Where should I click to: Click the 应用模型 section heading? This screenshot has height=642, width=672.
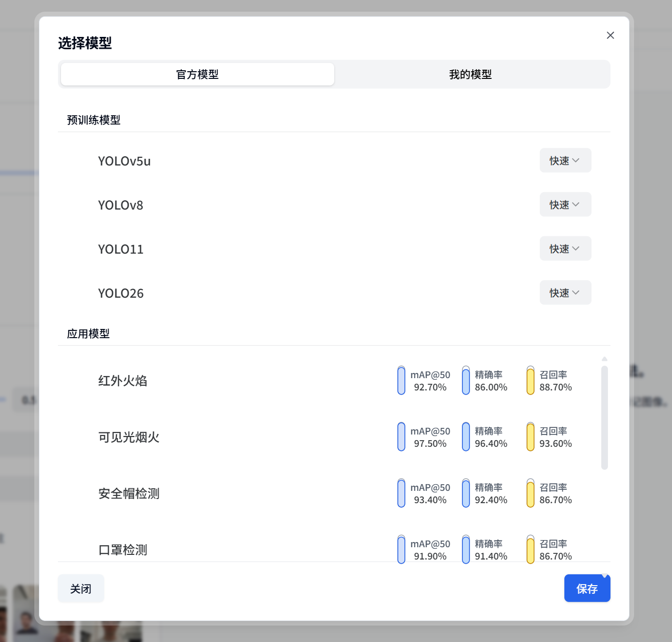click(x=88, y=334)
